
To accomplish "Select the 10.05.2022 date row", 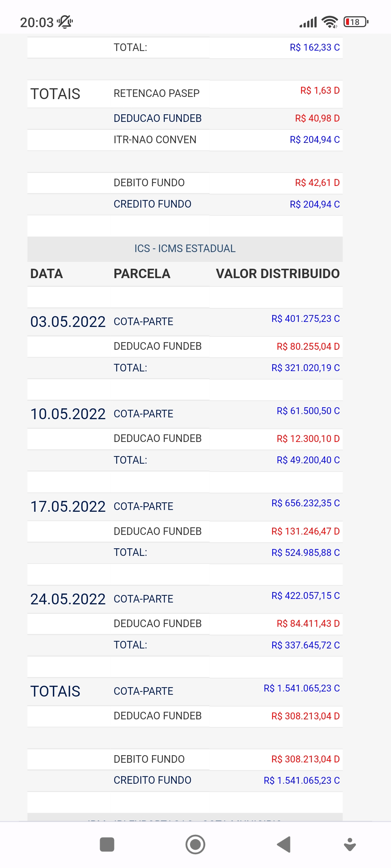I will click(68, 414).
